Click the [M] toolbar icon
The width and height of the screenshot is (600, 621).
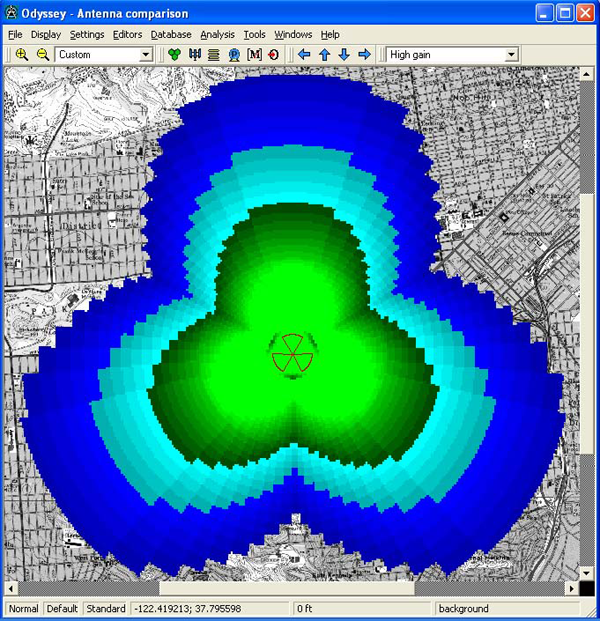click(253, 55)
